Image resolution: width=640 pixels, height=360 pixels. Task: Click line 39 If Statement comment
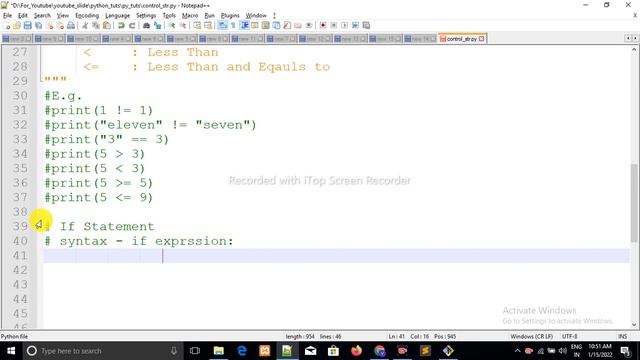100,227
